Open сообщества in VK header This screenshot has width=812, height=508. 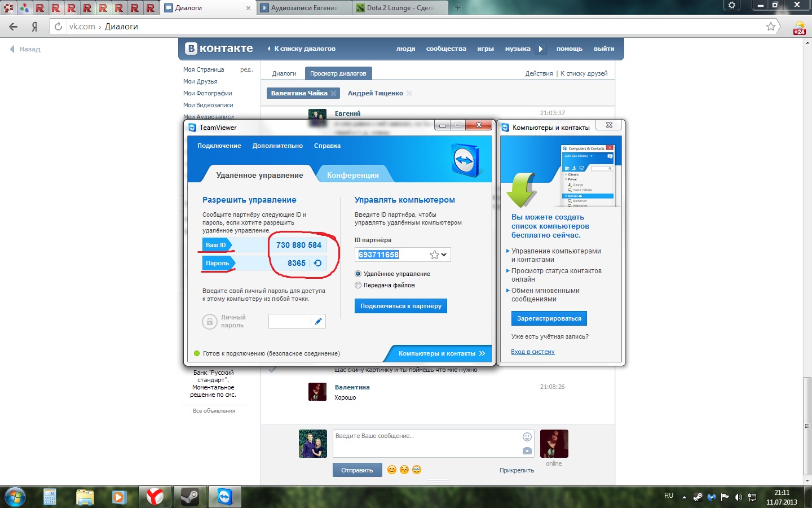coord(446,49)
